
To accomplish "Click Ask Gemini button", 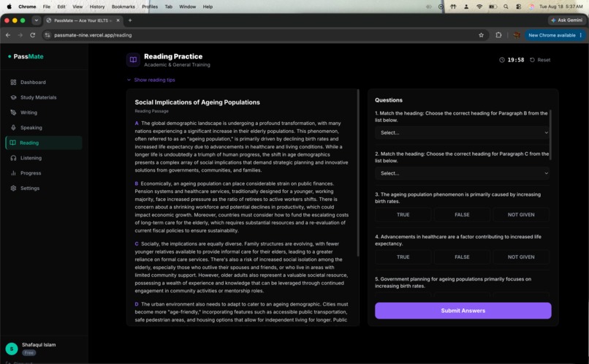I will (x=566, y=20).
